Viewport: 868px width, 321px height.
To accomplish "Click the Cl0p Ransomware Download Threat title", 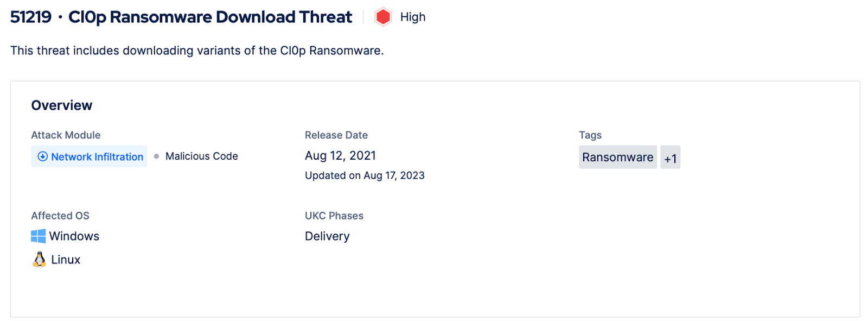I will coord(210,17).
